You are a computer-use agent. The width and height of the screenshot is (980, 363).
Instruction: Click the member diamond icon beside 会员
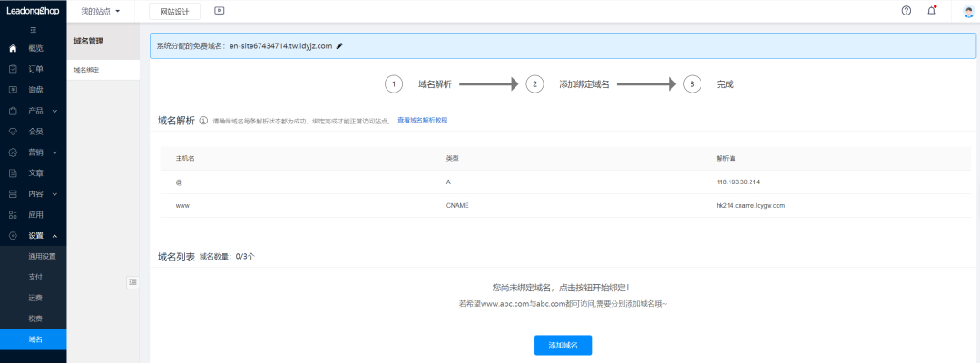click(x=13, y=132)
